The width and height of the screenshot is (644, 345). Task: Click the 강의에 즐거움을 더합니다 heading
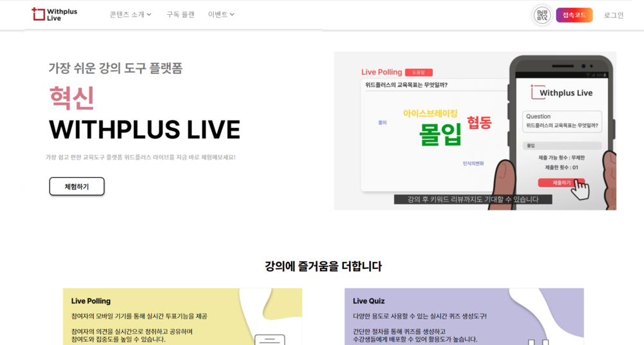[x=323, y=266]
